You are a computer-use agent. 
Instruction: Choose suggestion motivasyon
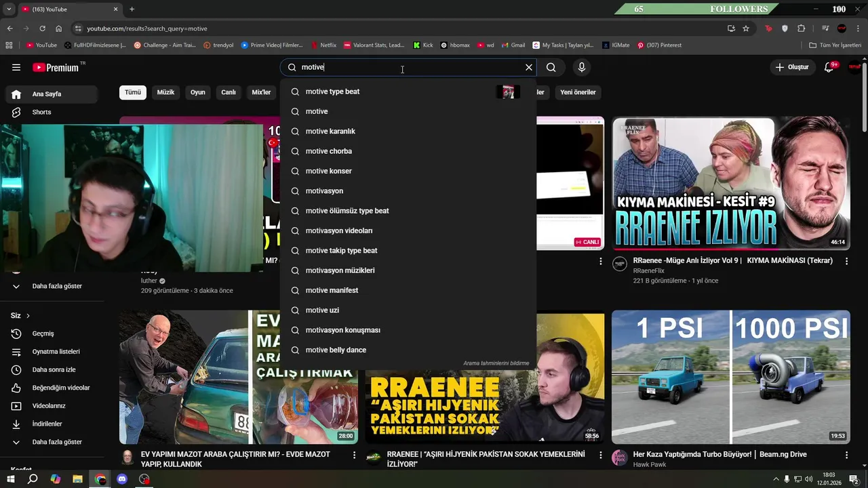(407, 191)
